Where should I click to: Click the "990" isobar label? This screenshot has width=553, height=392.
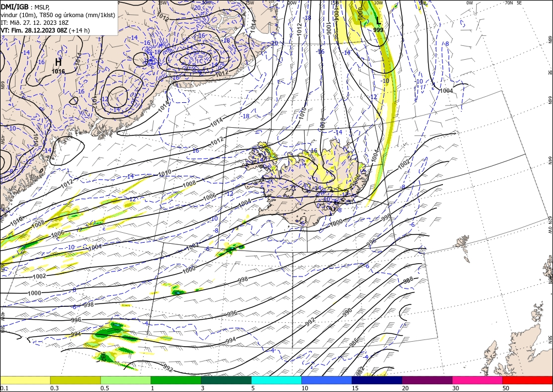coord(347,312)
